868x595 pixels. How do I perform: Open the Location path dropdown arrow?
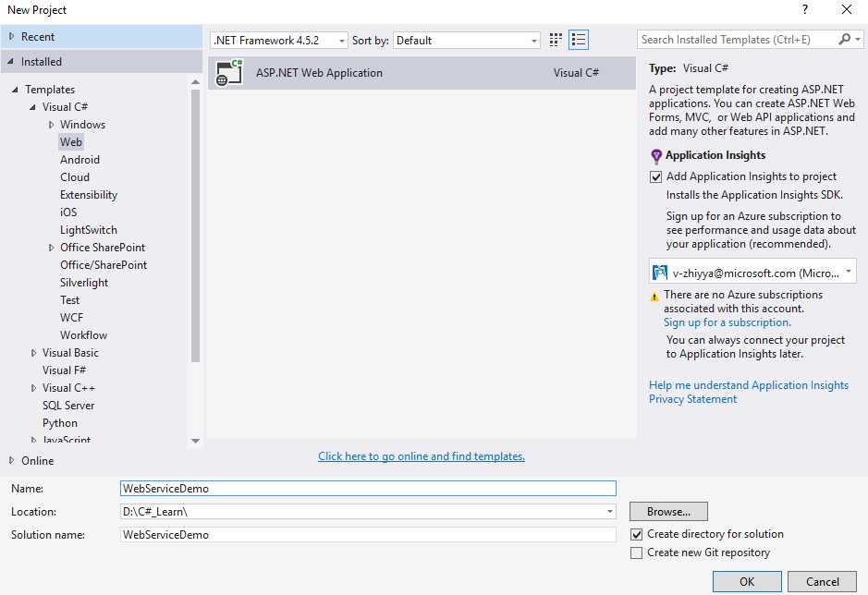609,512
